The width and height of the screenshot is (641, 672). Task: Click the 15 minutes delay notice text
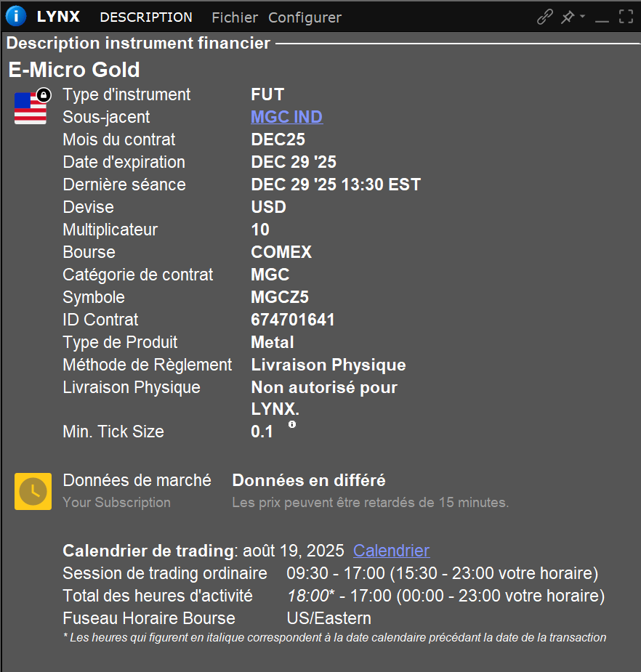point(371,502)
